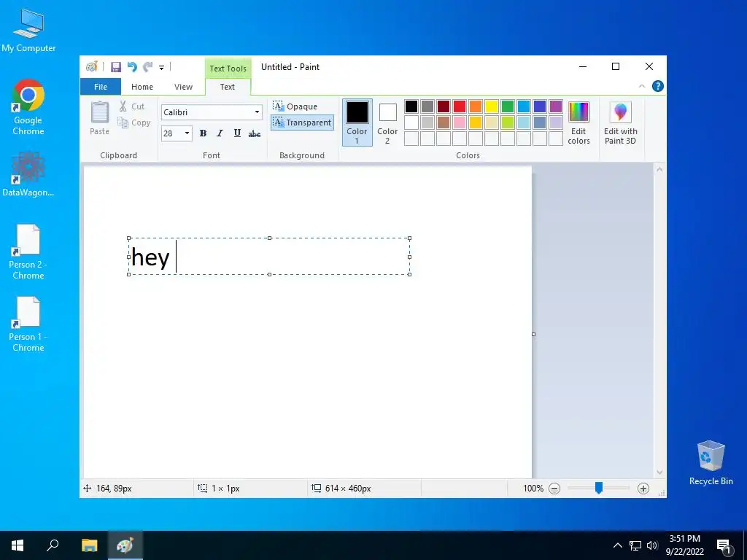Click the Zoom in plus button
The height and width of the screenshot is (560, 747).
tap(643, 489)
